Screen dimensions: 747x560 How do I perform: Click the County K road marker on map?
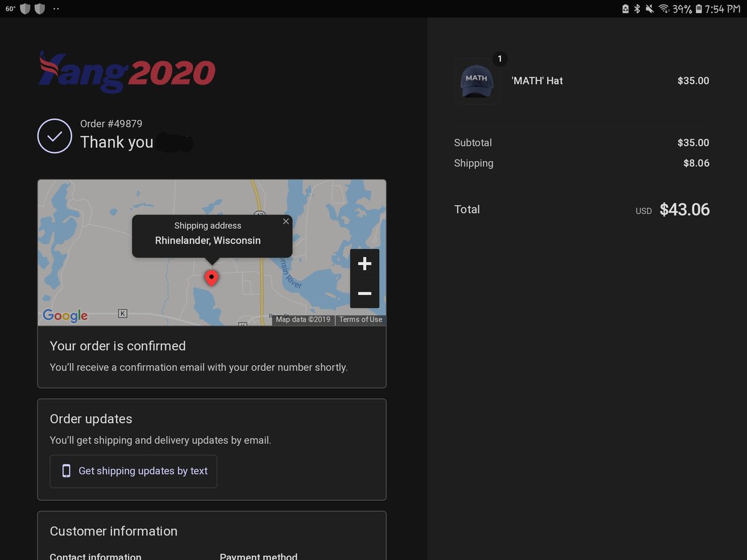point(123,314)
